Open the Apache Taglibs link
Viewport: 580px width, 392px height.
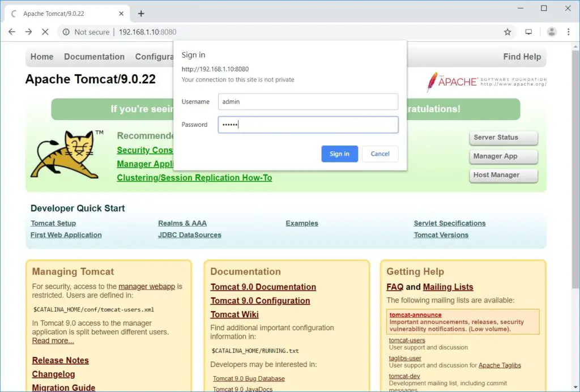(500, 365)
